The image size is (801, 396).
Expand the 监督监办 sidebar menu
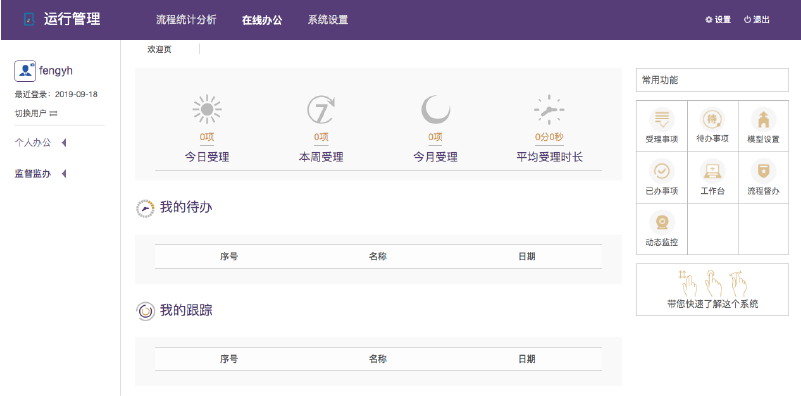coord(40,174)
